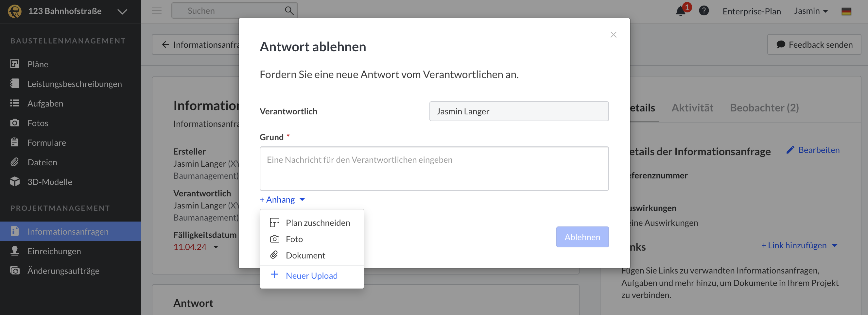This screenshot has height=315, width=868.
Task: Switch to the Beobachter (2) tab
Action: [x=764, y=108]
